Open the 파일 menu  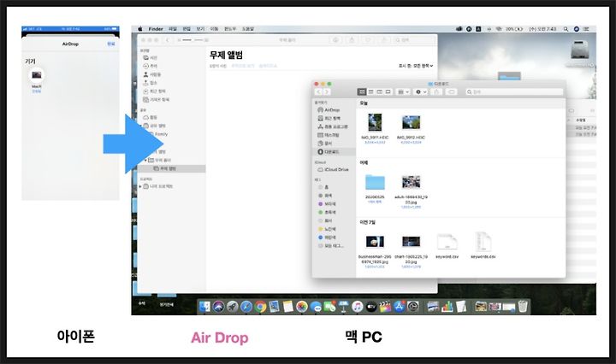click(173, 29)
